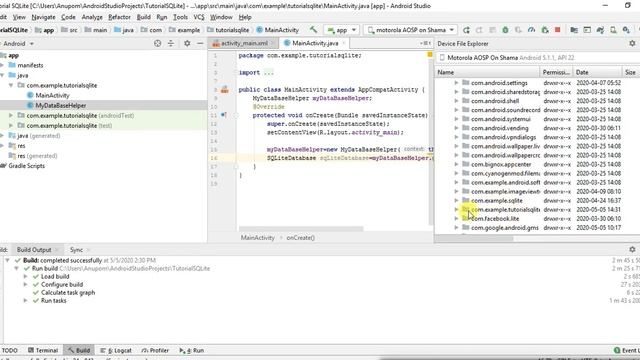Open the Run tool window
Screen dimensions: 640x360
[192, 350]
